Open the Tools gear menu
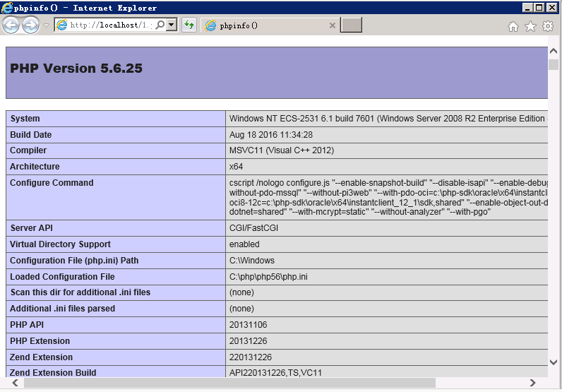Screen dimensions: 562x392 [547, 26]
